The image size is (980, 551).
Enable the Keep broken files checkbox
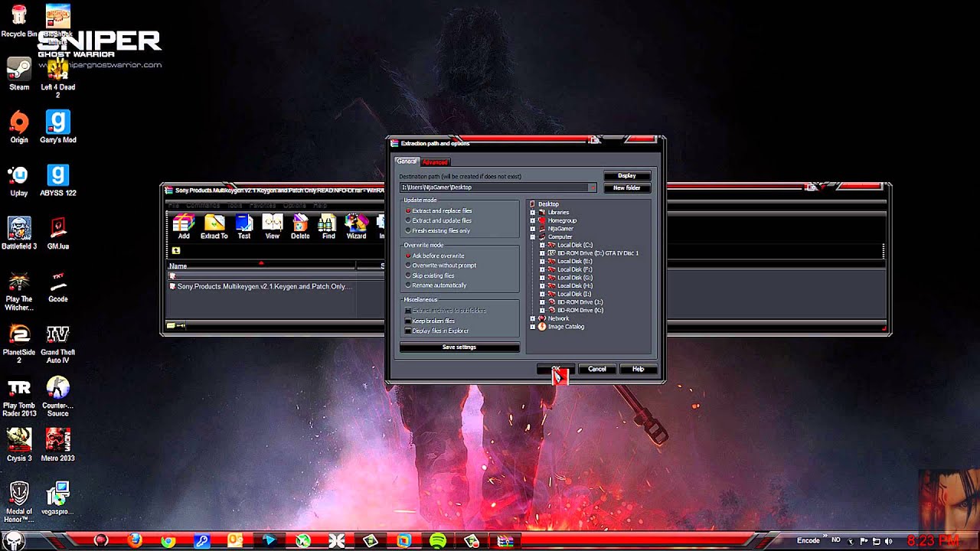coord(408,321)
